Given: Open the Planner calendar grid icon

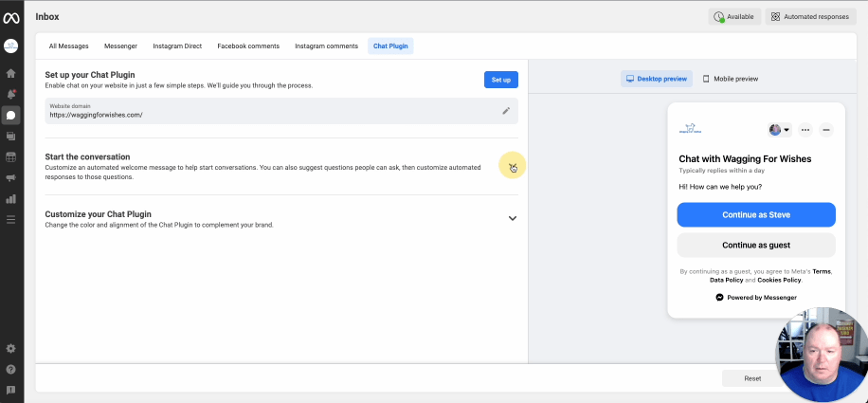Looking at the screenshot, I should tap(11, 157).
